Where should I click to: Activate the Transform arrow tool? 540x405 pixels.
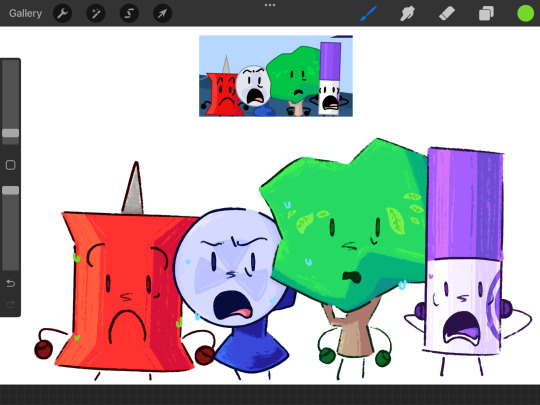coord(162,13)
